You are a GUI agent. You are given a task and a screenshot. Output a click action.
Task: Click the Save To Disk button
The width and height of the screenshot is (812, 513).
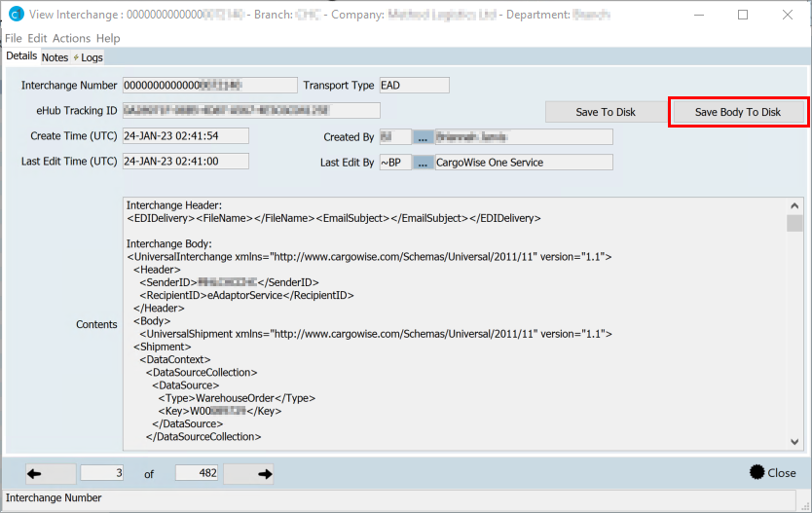(605, 112)
